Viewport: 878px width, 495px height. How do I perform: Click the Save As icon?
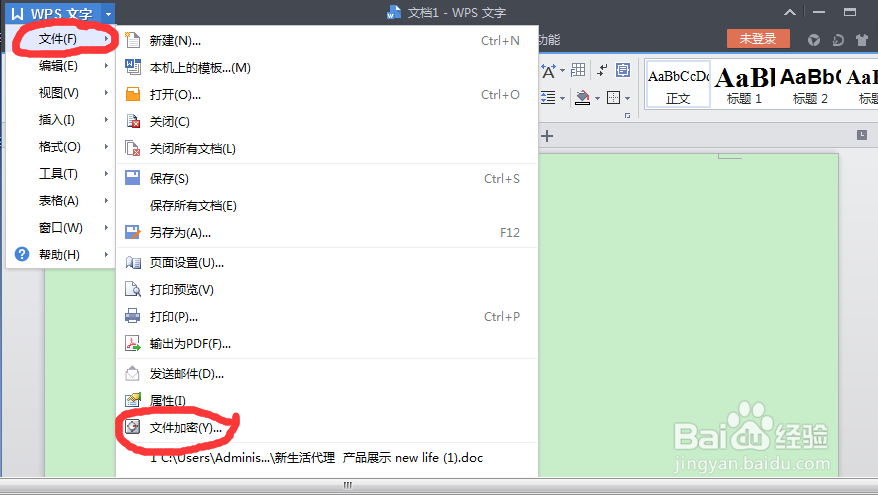[133, 232]
